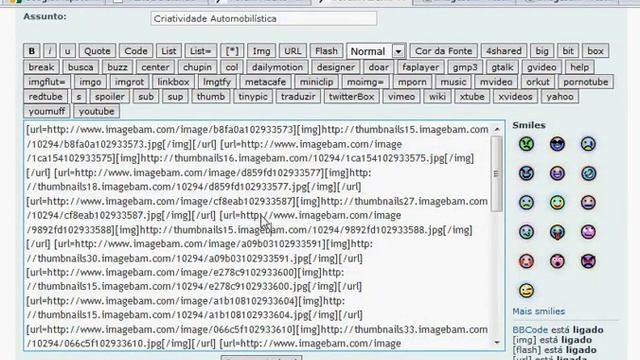Click the sup superscript button
Viewport: 640px width, 360px height.
175,96
